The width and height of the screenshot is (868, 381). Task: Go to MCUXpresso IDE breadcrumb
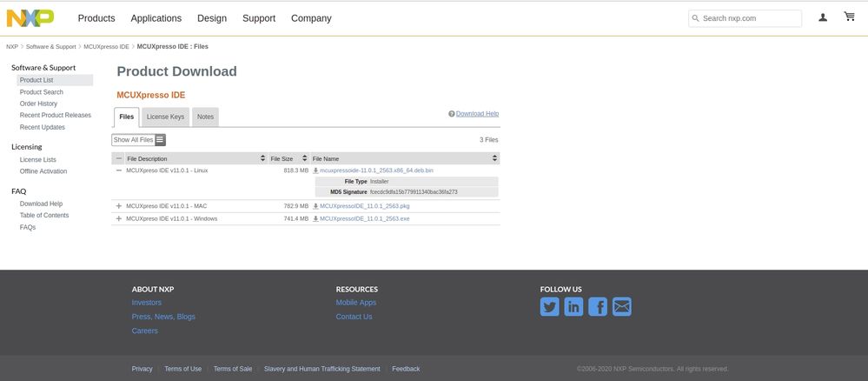tap(106, 47)
